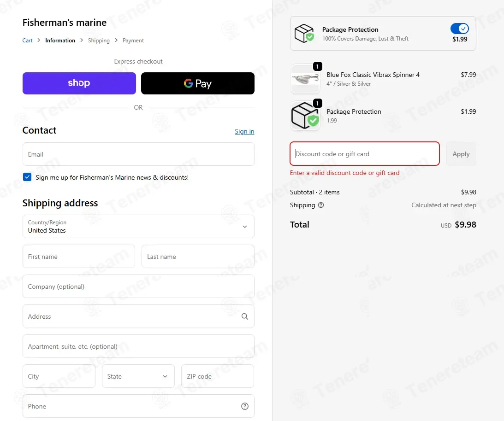504x421 pixels.
Task: Click into the Email input field
Action: tap(138, 154)
